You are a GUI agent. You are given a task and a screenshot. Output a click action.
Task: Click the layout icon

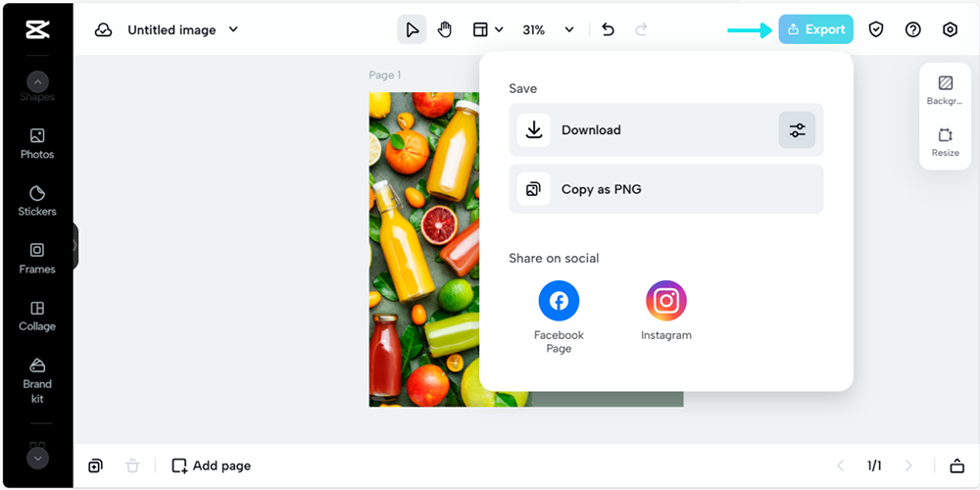(x=480, y=29)
